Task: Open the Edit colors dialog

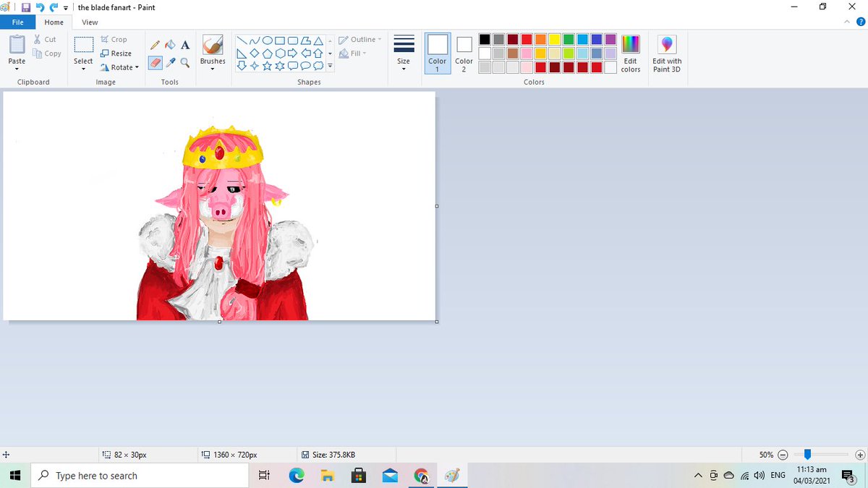Action: click(631, 53)
